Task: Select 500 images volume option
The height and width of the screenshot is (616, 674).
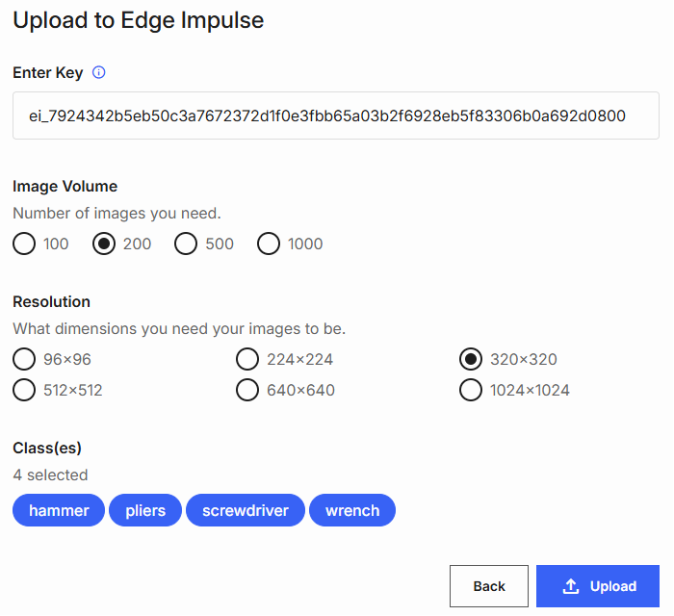Action: (187, 244)
